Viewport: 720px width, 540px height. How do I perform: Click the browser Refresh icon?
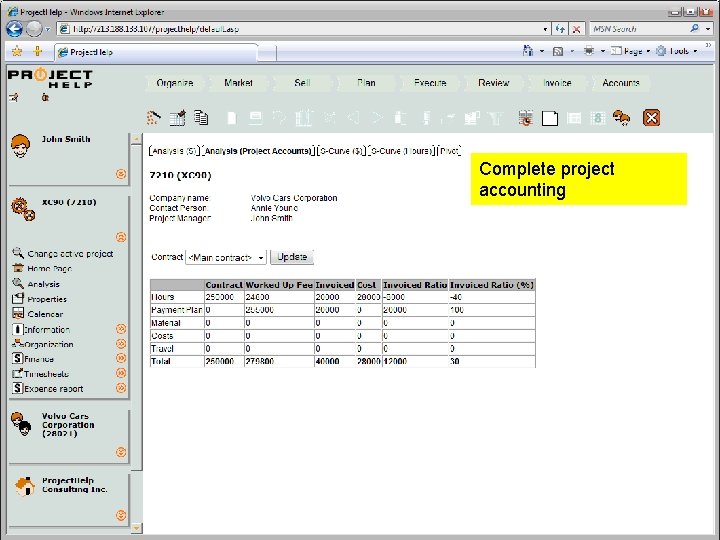click(560, 29)
